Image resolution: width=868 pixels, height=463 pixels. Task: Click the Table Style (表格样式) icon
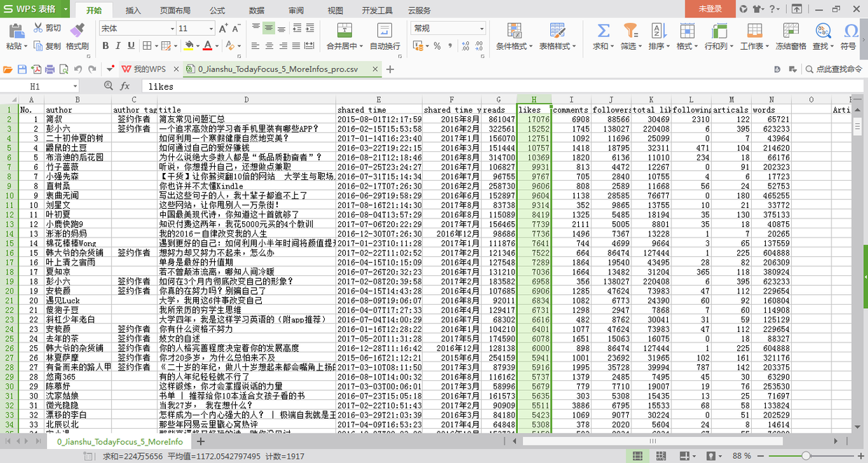557,30
